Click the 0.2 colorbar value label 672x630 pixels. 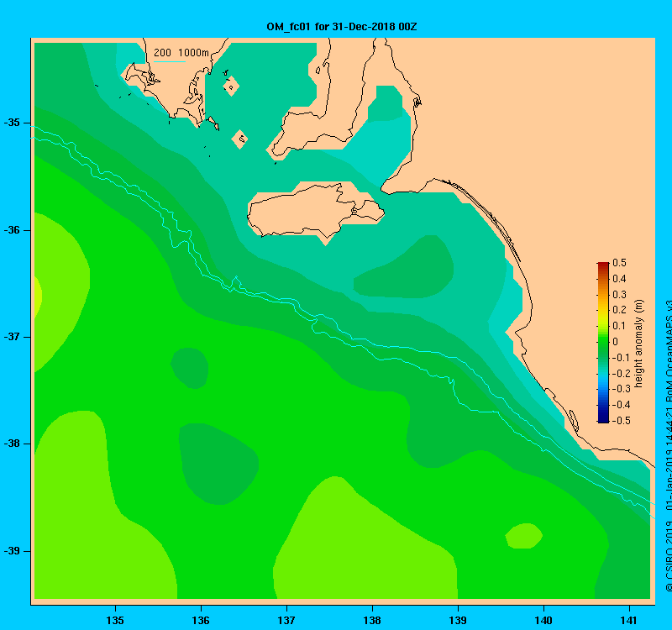(x=619, y=310)
